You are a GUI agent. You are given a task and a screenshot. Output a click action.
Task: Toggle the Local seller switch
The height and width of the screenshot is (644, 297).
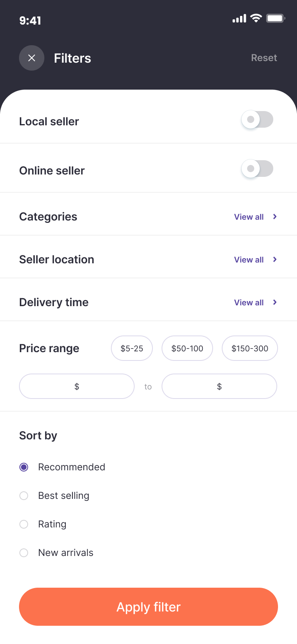[257, 119]
